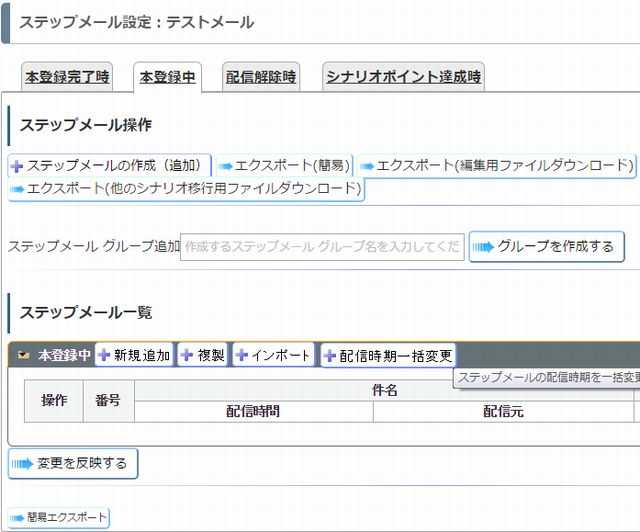Click ステップメールの作成（追加） button
Image resolution: width=640 pixels, height=532 pixels.
click(109, 166)
